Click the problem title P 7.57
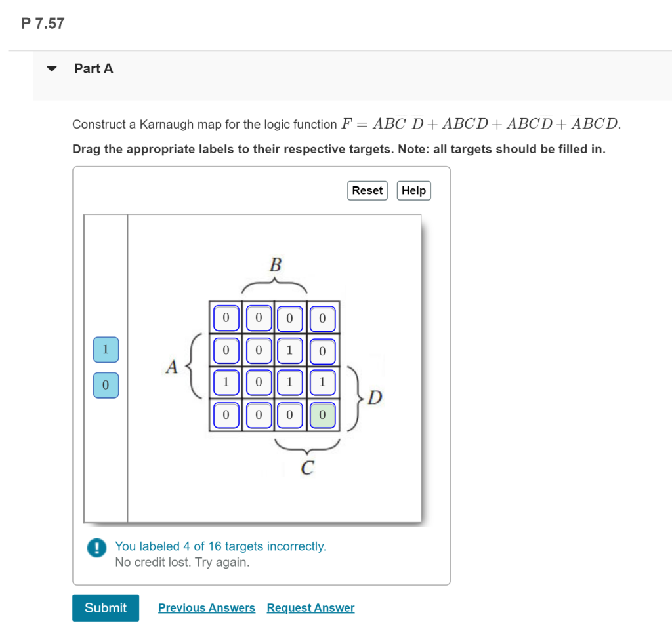 (42, 23)
